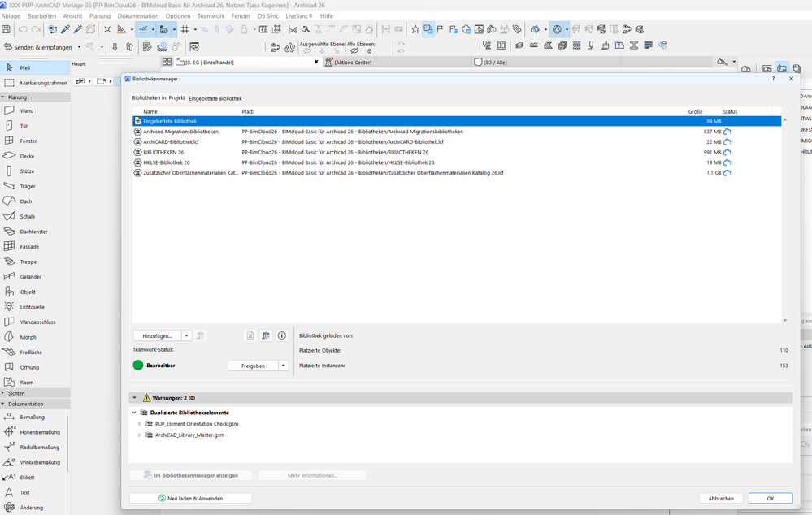Click the pipette pick-up parameters icon

pyautogui.click(x=65, y=29)
